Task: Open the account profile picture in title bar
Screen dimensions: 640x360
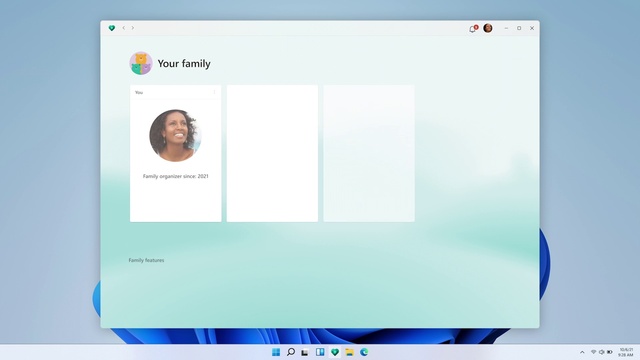Action: point(488,28)
